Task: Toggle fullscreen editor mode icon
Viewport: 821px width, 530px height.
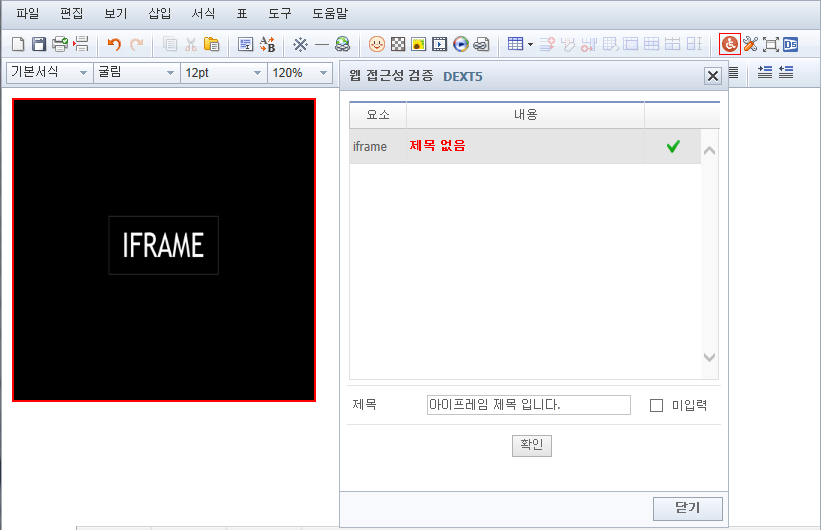Action: (771, 45)
